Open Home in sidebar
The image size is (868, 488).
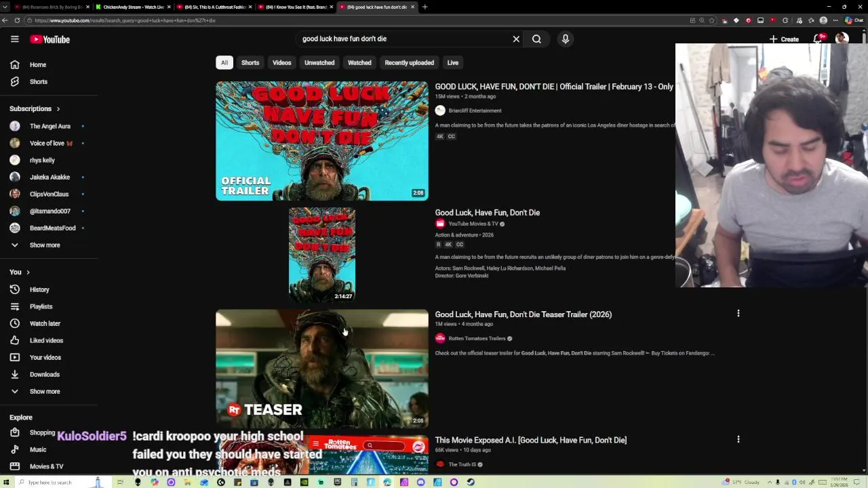click(38, 64)
